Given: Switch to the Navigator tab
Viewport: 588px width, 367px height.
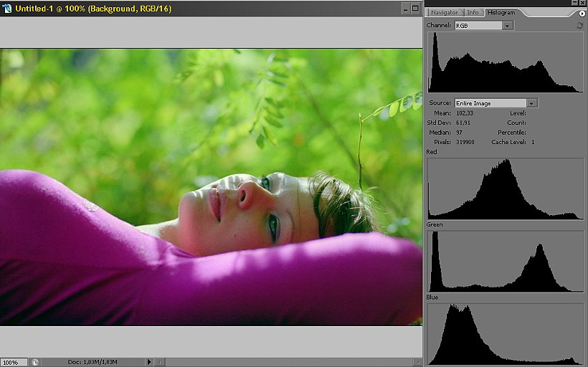Looking at the screenshot, I should pyautogui.click(x=444, y=13).
